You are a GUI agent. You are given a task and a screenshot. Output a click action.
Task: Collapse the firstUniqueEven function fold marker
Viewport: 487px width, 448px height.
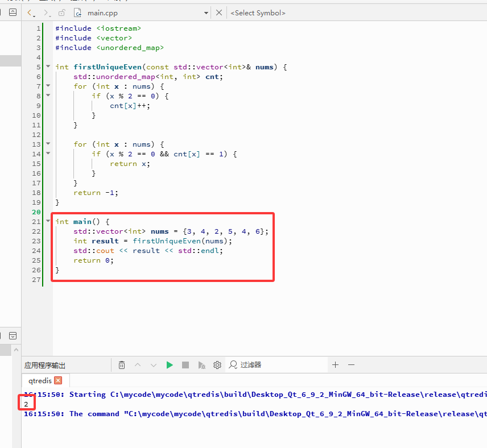tap(48, 66)
